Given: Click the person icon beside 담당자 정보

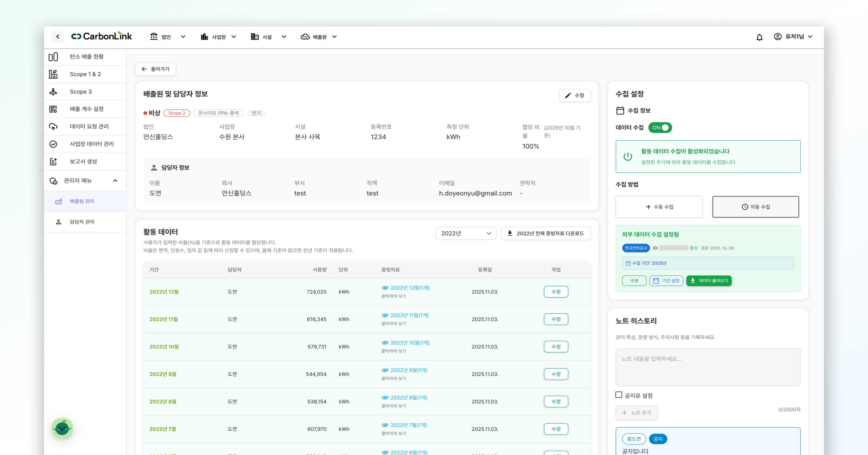Looking at the screenshot, I should [154, 168].
